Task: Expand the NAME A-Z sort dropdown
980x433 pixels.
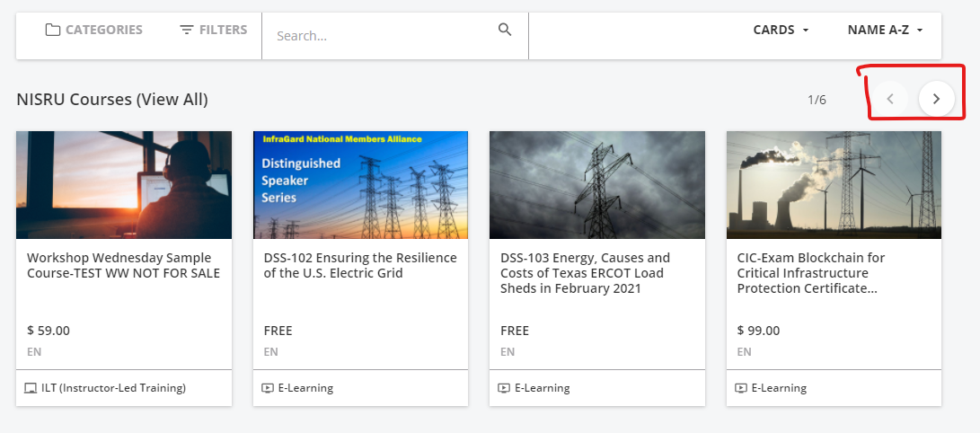Action: click(886, 30)
